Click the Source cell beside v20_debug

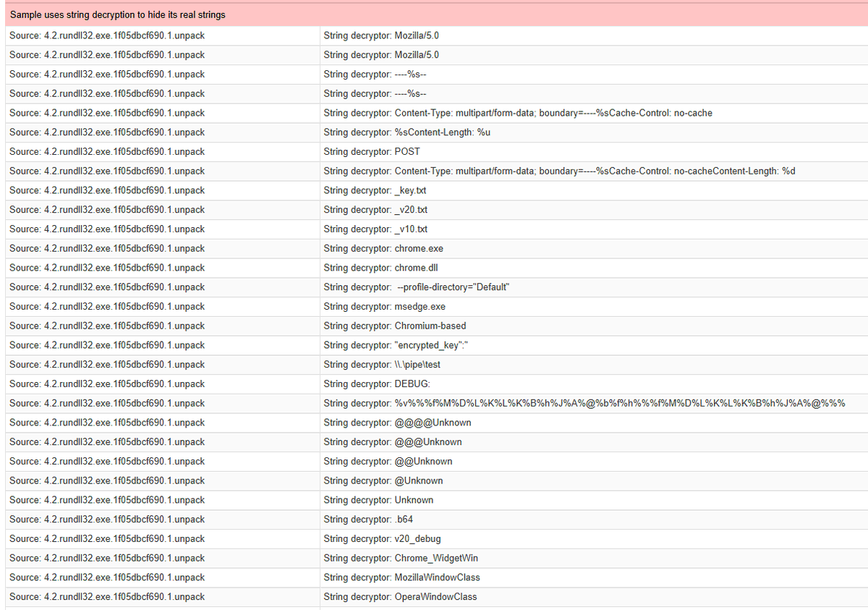click(x=162, y=539)
